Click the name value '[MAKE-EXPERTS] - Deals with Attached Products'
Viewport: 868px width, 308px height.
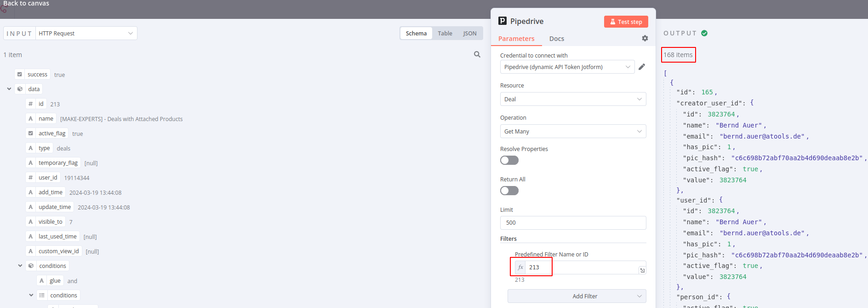[121, 119]
